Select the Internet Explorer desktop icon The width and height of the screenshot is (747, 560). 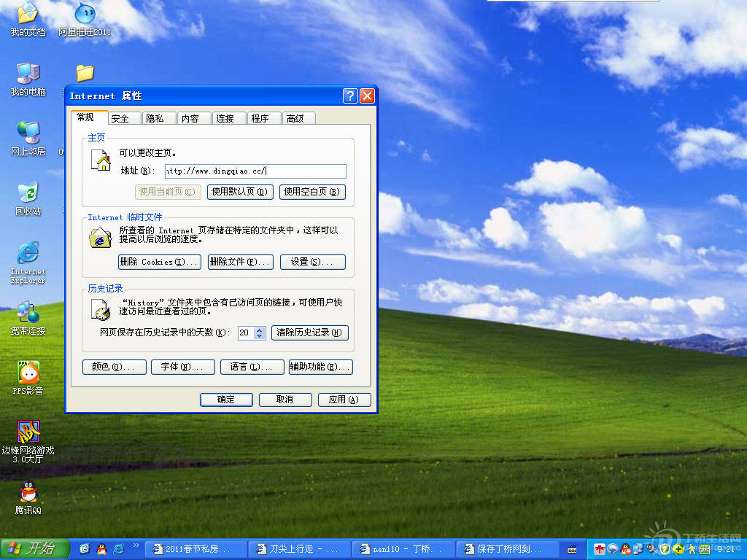[28, 254]
